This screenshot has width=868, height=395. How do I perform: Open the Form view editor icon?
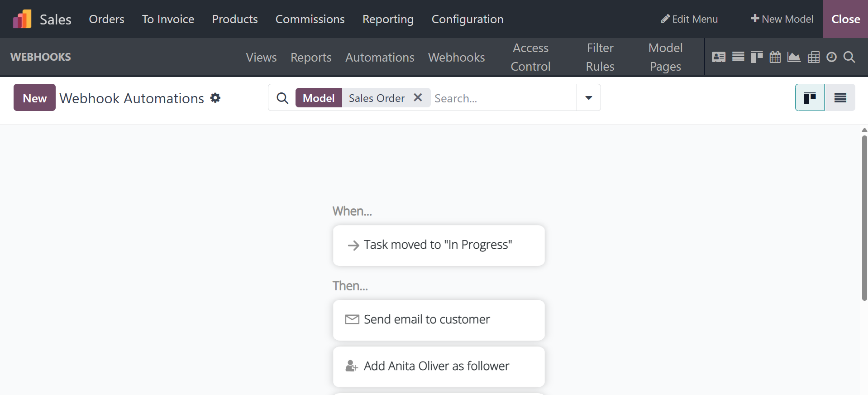tap(719, 57)
